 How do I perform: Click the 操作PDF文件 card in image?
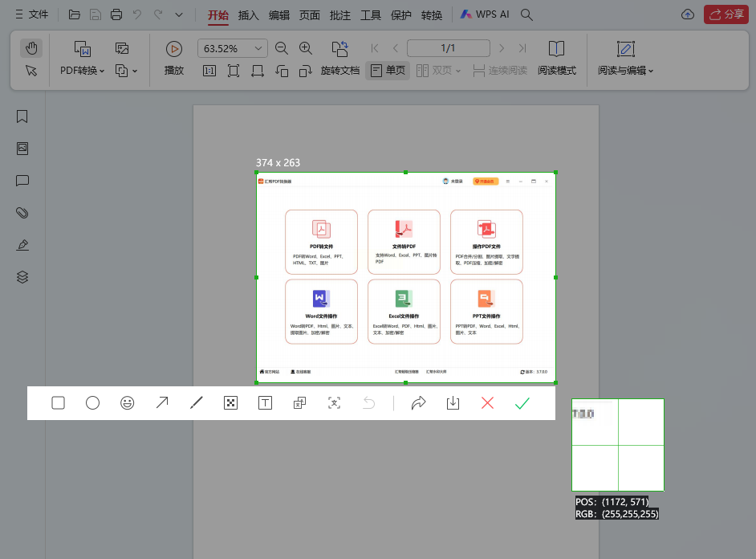486,242
